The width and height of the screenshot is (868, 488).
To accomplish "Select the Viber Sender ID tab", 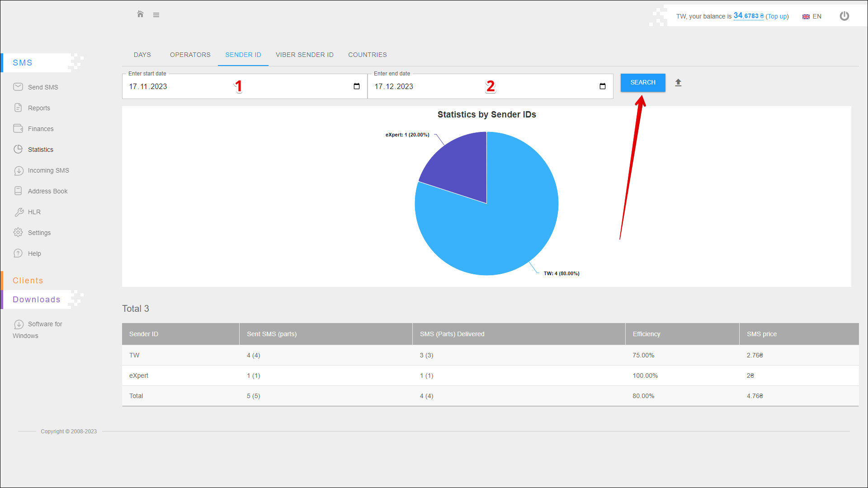I will tap(305, 55).
